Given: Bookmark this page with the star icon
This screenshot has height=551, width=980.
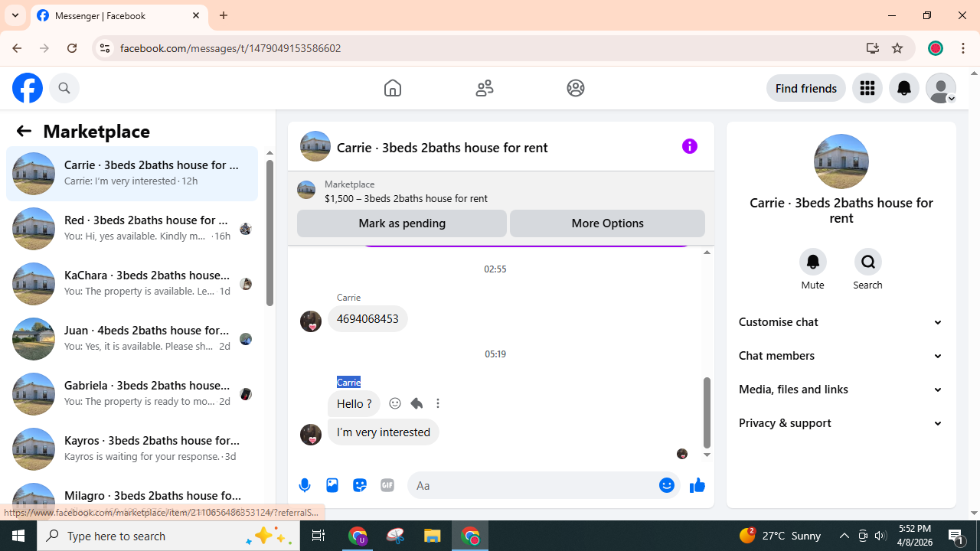Looking at the screenshot, I should point(897,48).
